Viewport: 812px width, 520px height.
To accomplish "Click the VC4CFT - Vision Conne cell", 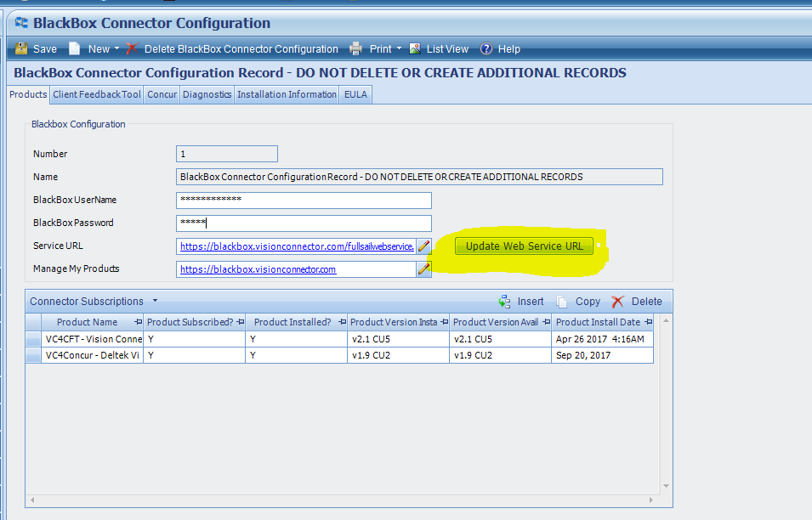I will (92, 339).
